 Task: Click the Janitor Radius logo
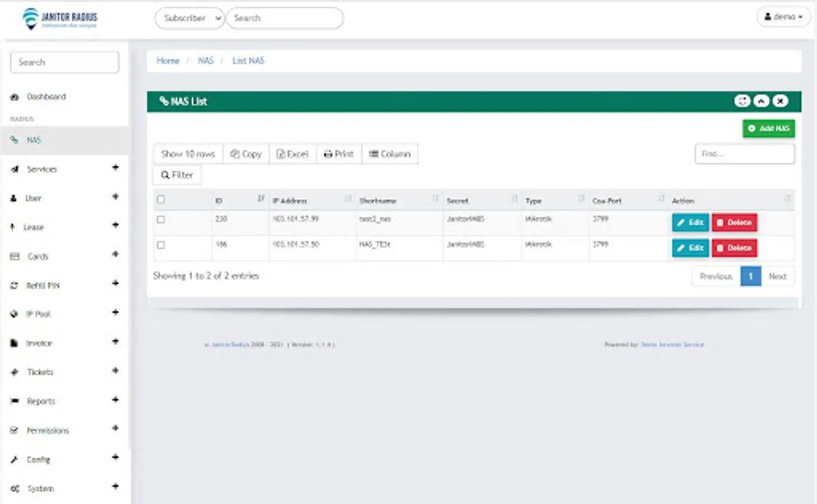[60, 18]
